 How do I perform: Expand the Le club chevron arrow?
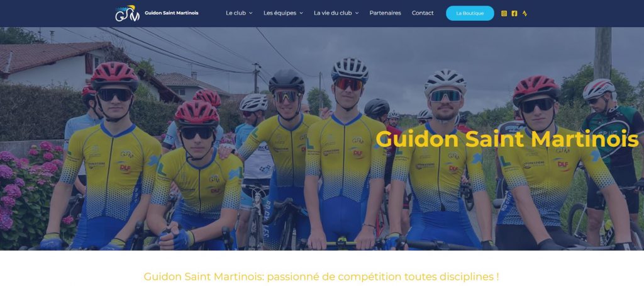point(250,13)
